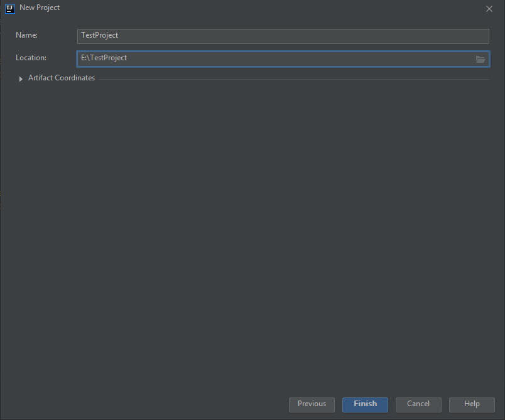Cancel the project creation
This screenshot has width=505, height=420.
pyautogui.click(x=418, y=404)
